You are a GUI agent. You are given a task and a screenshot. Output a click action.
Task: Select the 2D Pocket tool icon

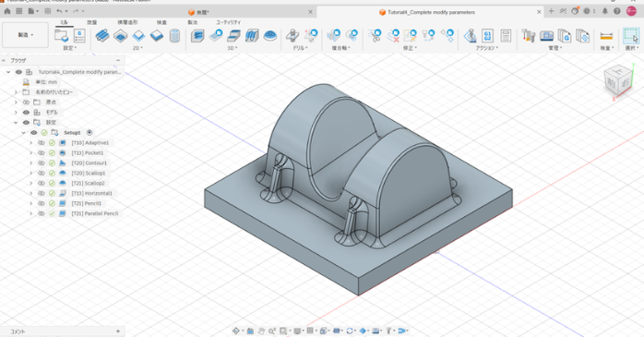[x=120, y=36]
